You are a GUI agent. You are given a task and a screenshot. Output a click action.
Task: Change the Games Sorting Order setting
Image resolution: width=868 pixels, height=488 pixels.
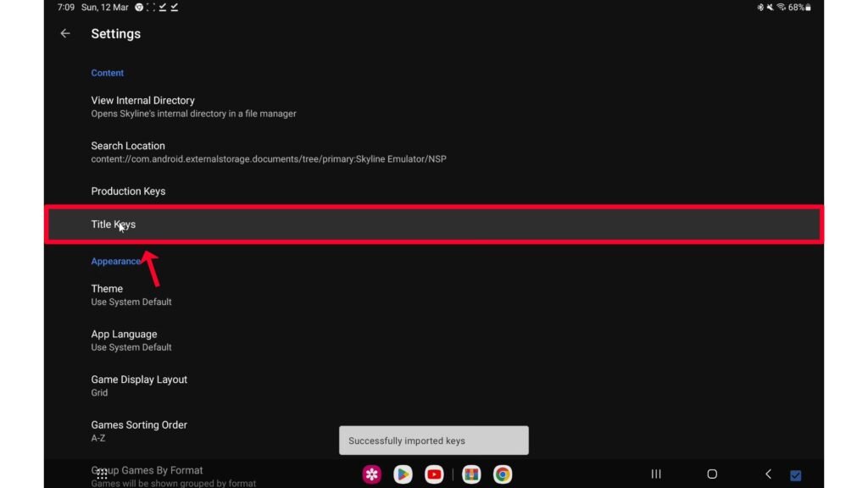coord(139,430)
